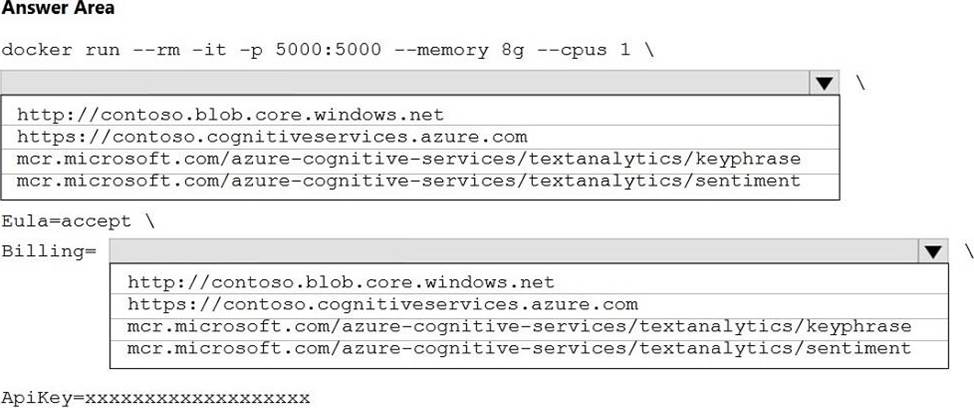Click the empty Billing combo box field

point(513,251)
